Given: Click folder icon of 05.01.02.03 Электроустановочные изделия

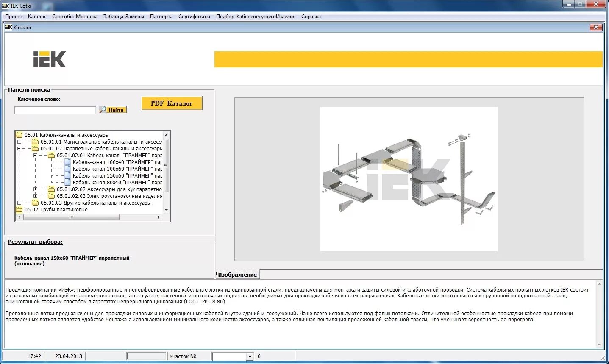Looking at the screenshot, I should (51, 196).
